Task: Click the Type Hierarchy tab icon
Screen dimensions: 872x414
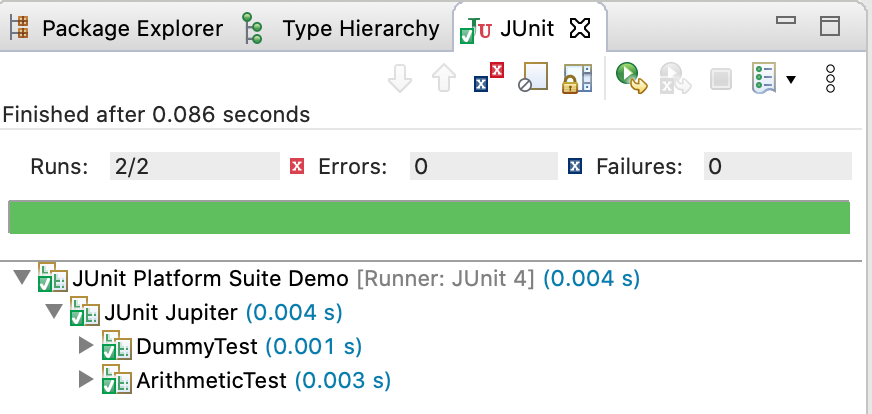Action: (253, 28)
